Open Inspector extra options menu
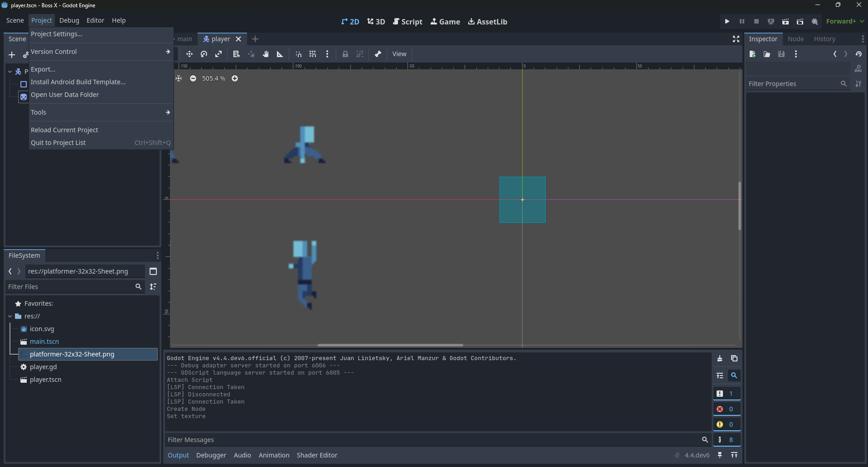The width and height of the screenshot is (868, 467). [x=796, y=54]
